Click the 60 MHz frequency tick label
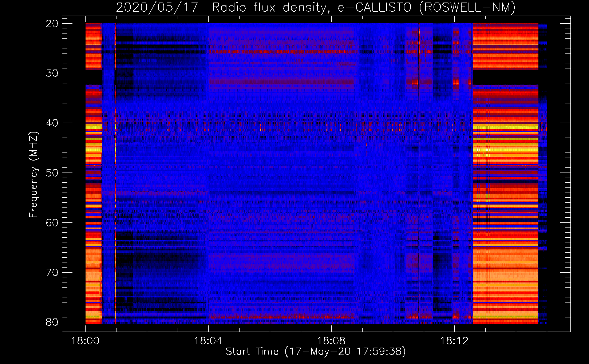This screenshot has width=589, height=364. tap(52, 223)
